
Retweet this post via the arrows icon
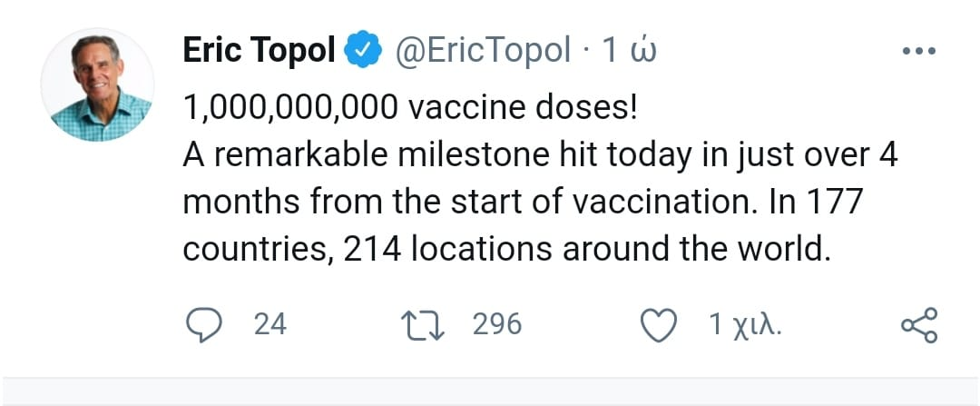click(x=425, y=325)
